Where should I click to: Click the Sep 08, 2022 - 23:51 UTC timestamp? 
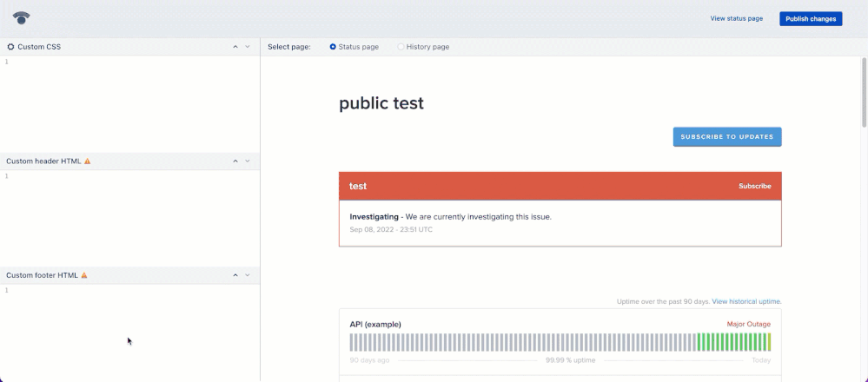click(x=391, y=229)
